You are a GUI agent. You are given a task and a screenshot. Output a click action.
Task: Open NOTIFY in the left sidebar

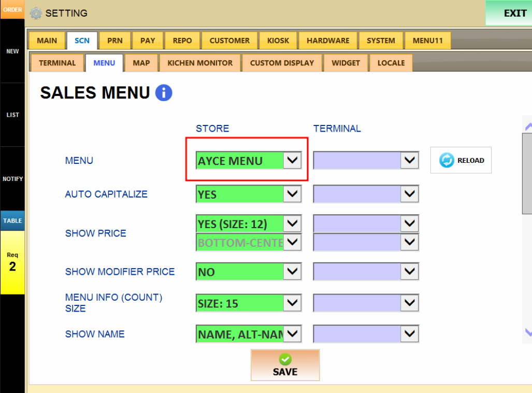click(x=12, y=179)
